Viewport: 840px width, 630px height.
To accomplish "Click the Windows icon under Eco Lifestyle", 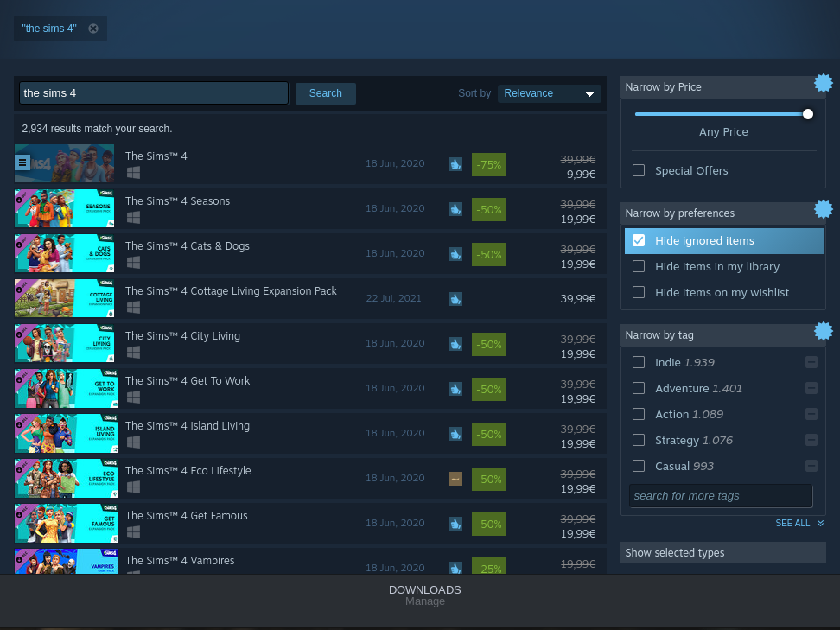I will [x=133, y=487].
